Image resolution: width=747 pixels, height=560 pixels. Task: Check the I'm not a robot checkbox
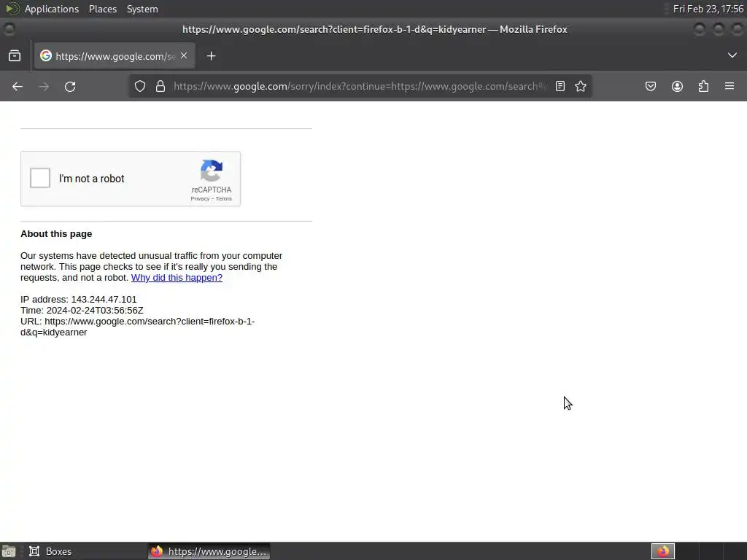click(40, 178)
